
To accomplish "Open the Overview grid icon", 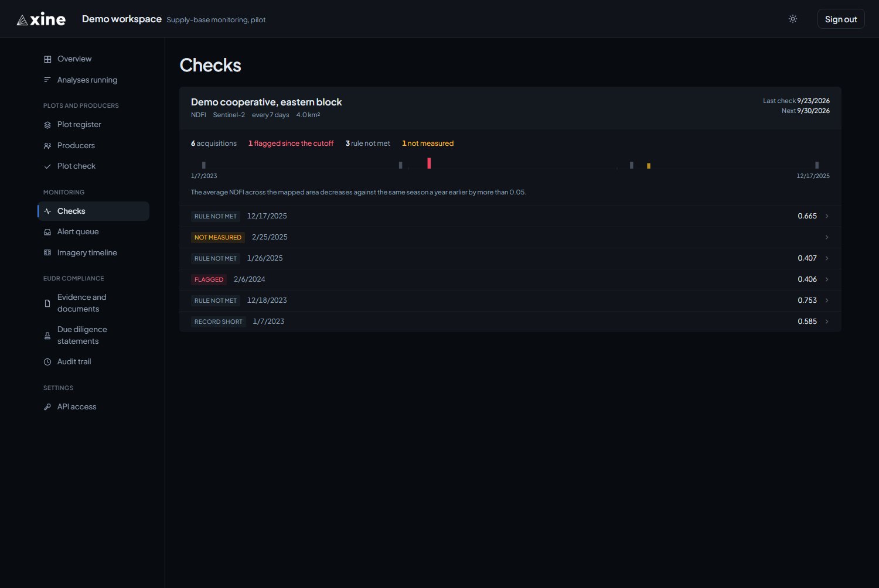I will click(x=47, y=59).
